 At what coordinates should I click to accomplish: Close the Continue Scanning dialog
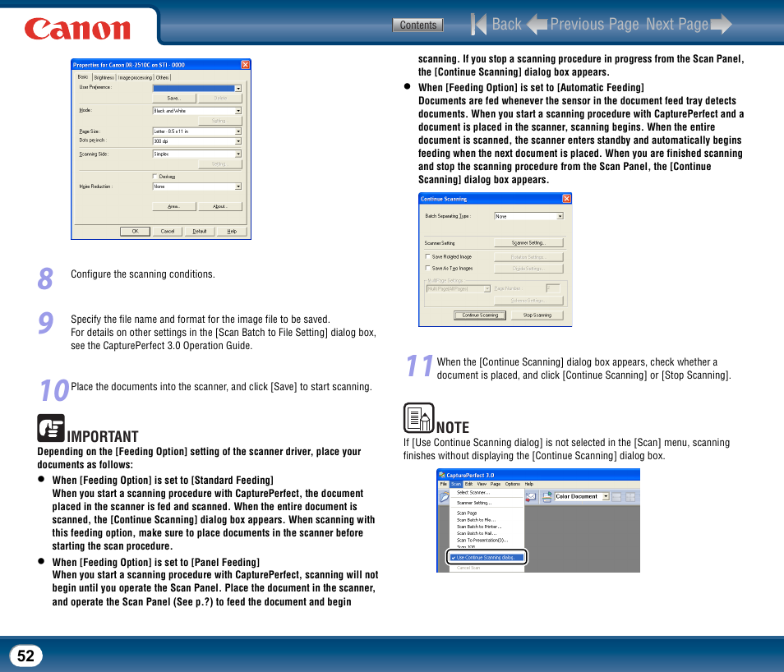click(566, 199)
